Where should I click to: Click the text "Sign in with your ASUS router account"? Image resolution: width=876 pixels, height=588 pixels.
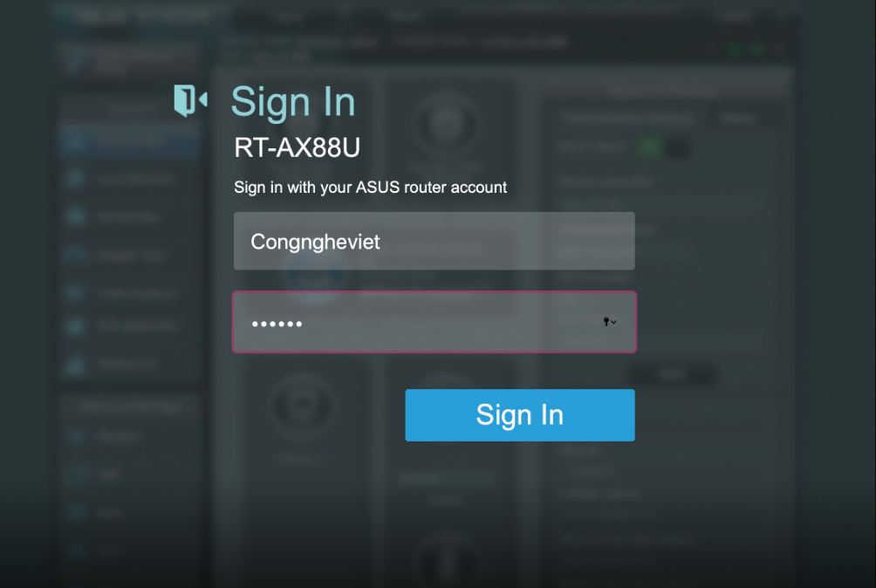pyautogui.click(x=371, y=187)
